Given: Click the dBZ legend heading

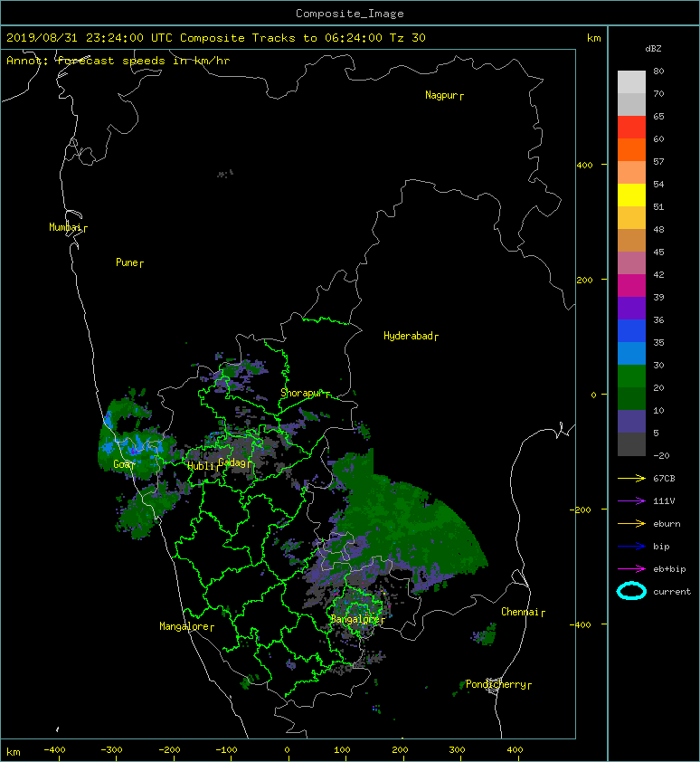Looking at the screenshot, I should click(653, 49).
